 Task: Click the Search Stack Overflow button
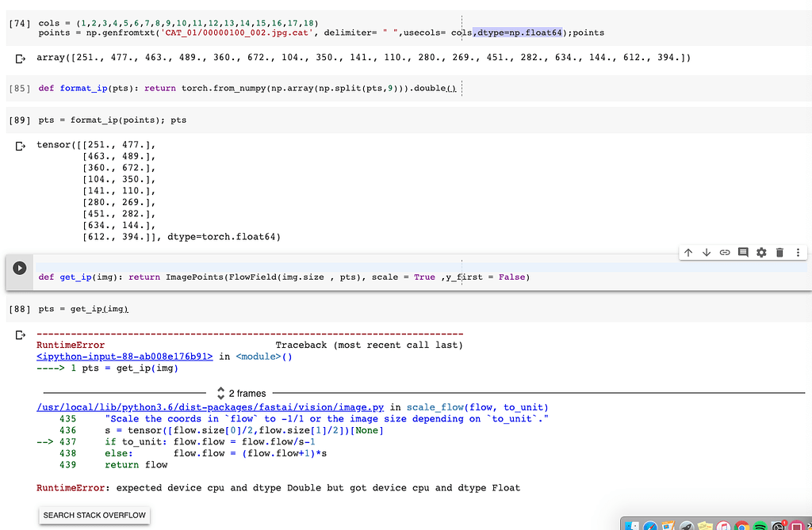pos(94,515)
